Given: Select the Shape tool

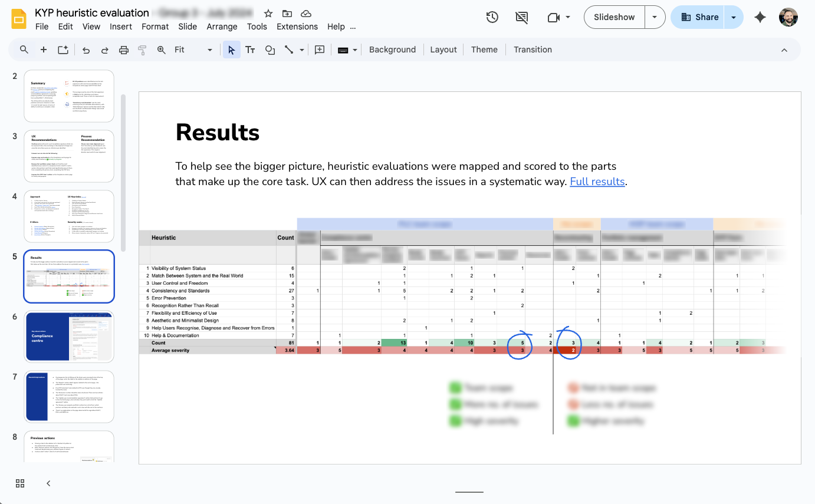Looking at the screenshot, I should [x=270, y=50].
